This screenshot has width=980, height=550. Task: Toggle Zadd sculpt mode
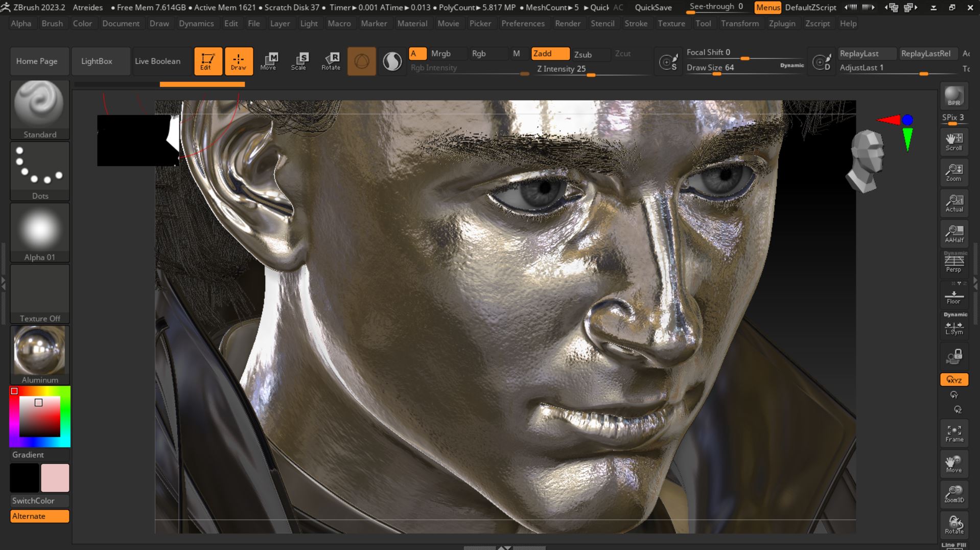pos(550,54)
